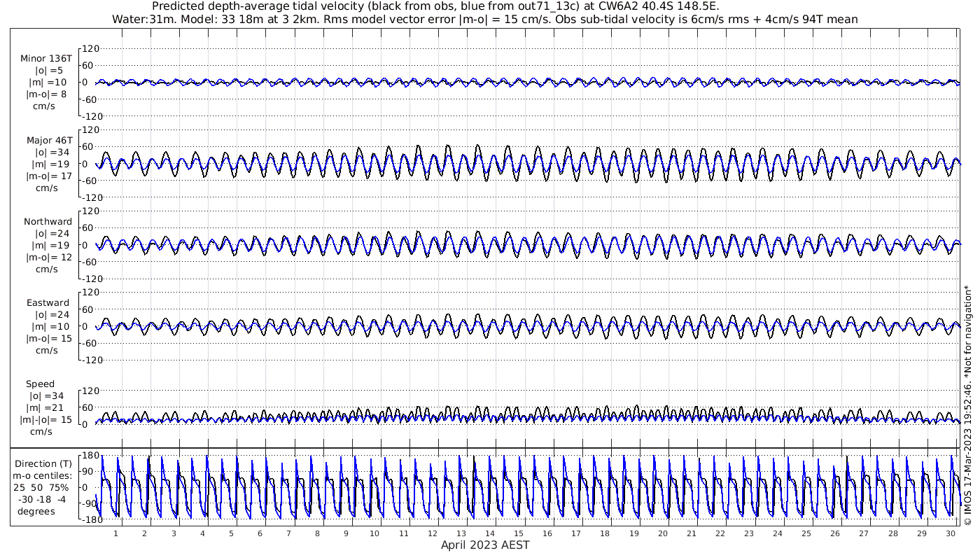Click day '30' on the date axis
The width and height of the screenshot is (980, 560).
pyautogui.click(x=950, y=533)
